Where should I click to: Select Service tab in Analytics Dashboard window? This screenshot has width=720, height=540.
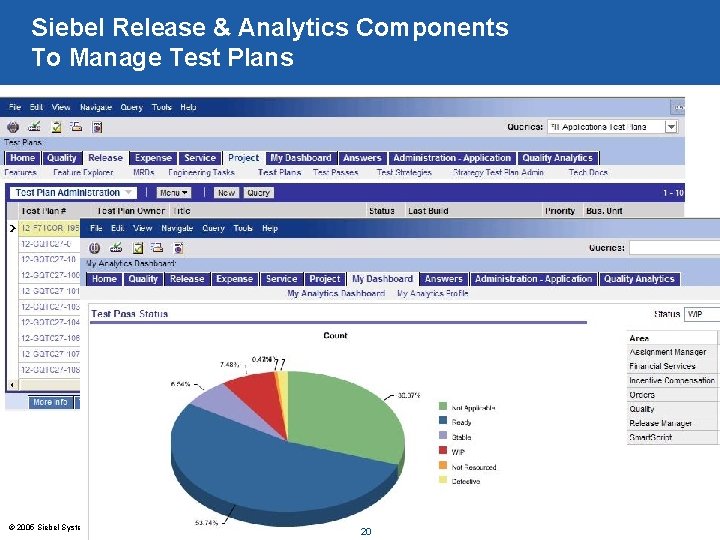[281, 279]
